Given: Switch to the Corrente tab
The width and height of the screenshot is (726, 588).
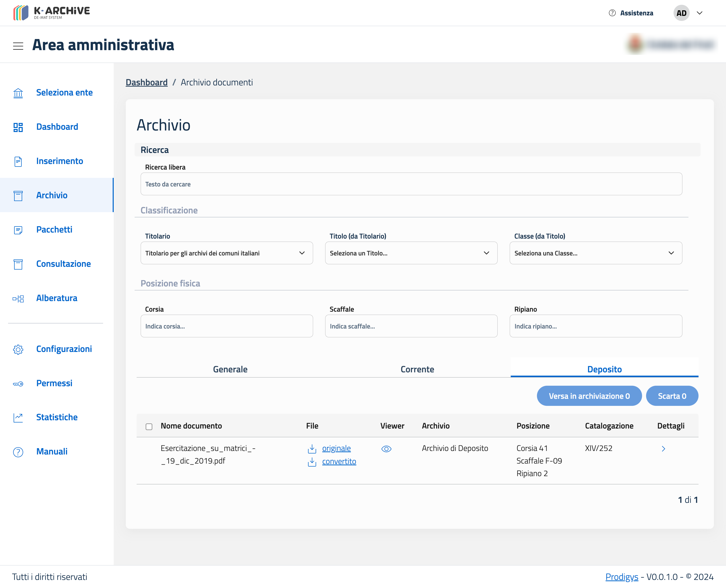Looking at the screenshot, I should point(417,369).
